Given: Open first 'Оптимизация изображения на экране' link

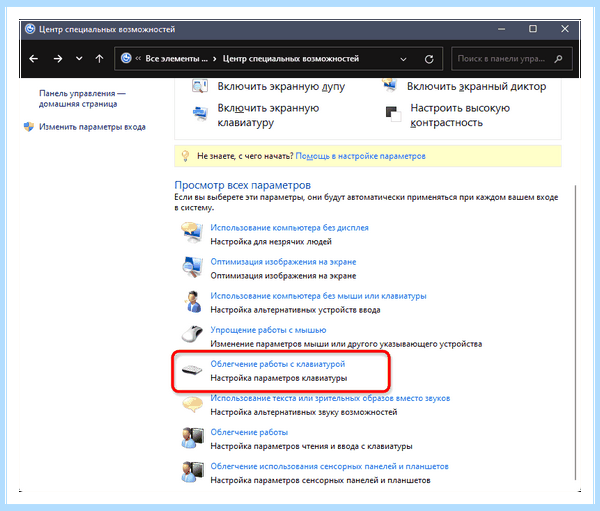Looking at the screenshot, I should pos(283,262).
